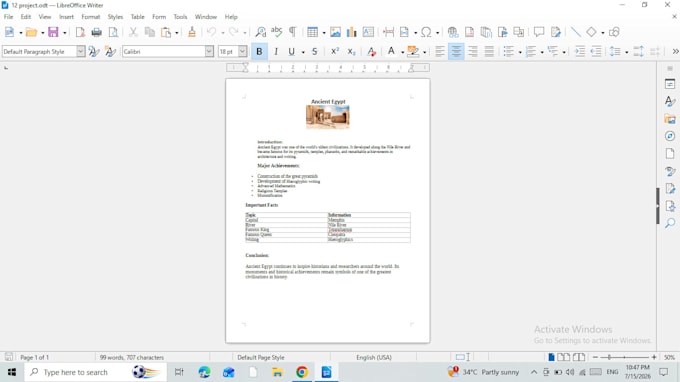Open the Navigator compass icon in sidebar
This screenshot has height=382, width=680.
pos(670,136)
